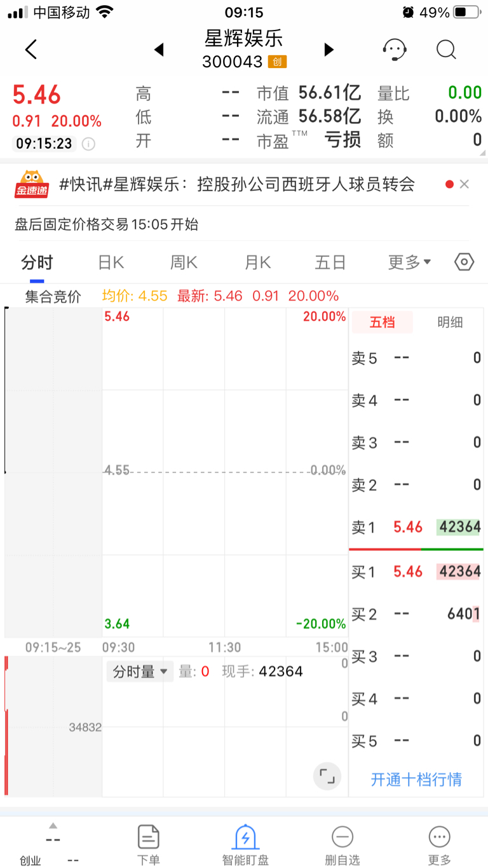
Task: Switch to 五日 chart tab
Action: click(x=330, y=262)
